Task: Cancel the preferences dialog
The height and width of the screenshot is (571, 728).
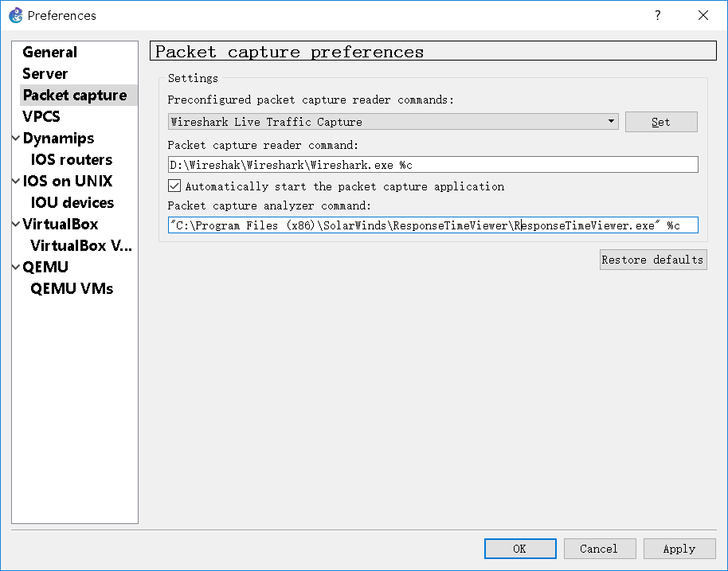Action: (599, 549)
